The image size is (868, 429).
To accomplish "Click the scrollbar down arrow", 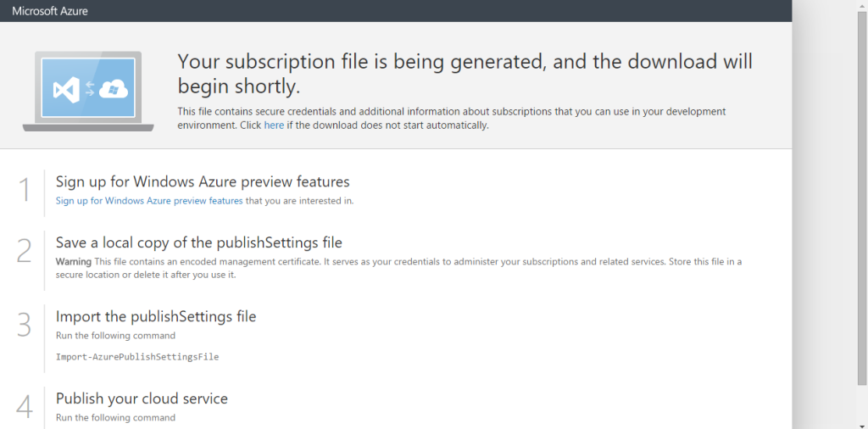I will pyautogui.click(x=862, y=423).
